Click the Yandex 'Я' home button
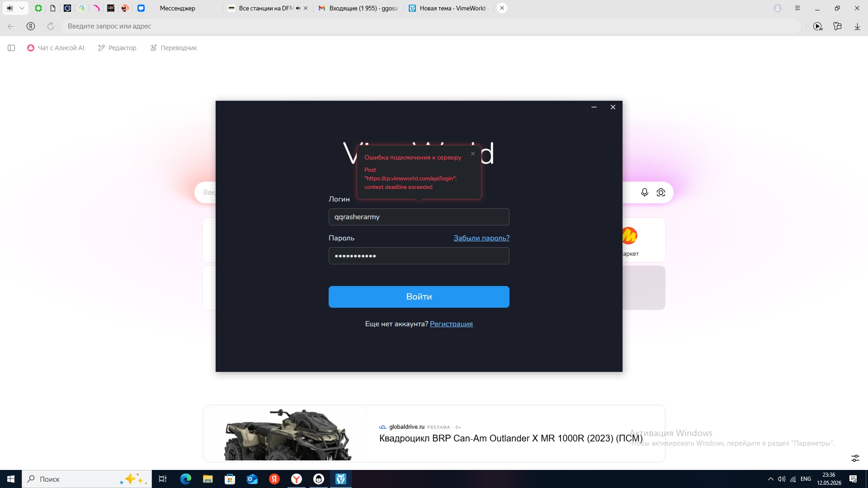868x488 pixels. point(31,26)
